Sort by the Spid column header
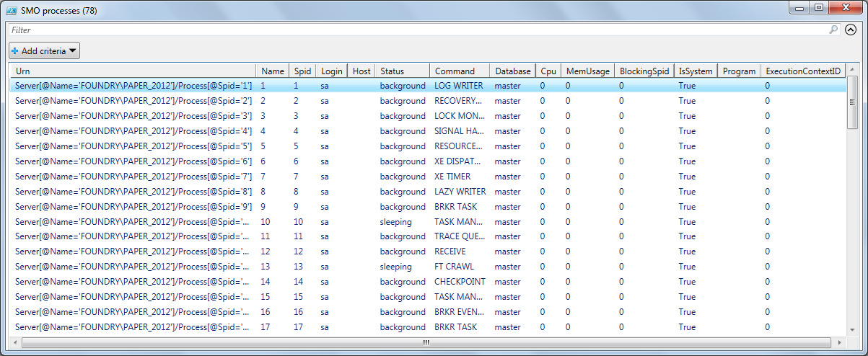 [x=302, y=71]
